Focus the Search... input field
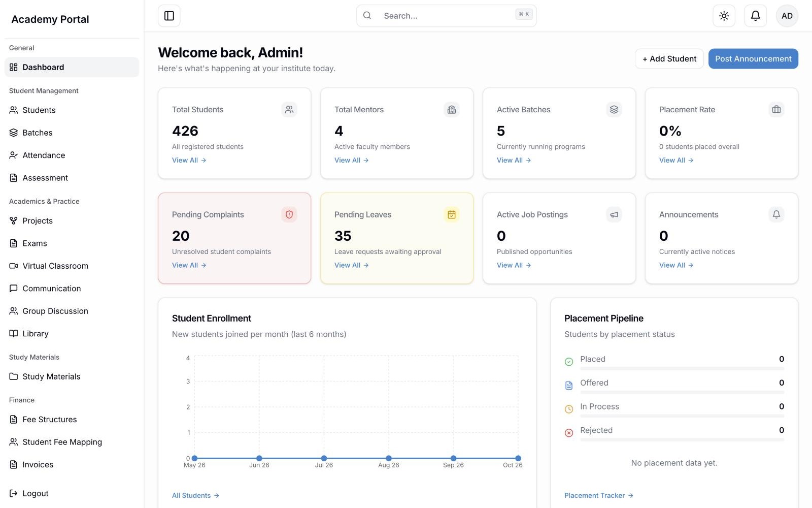Image resolution: width=812 pixels, height=508 pixels. tap(447, 16)
